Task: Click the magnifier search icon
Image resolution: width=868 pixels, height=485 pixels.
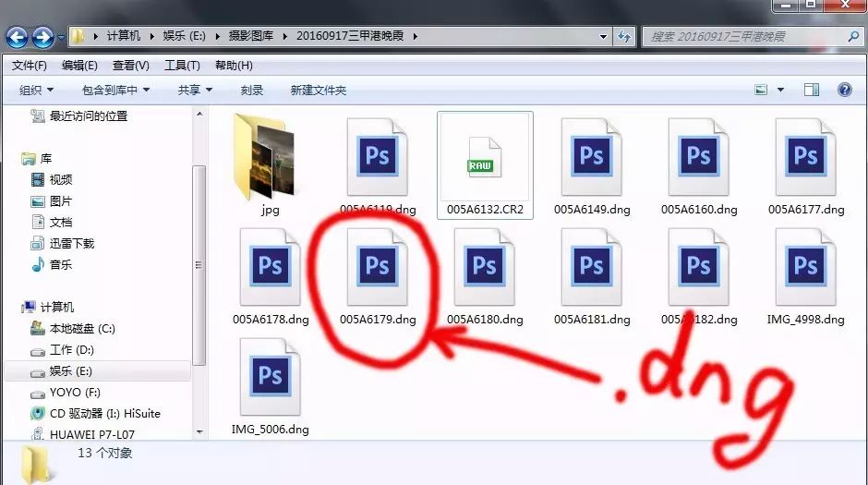Action: (x=853, y=37)
